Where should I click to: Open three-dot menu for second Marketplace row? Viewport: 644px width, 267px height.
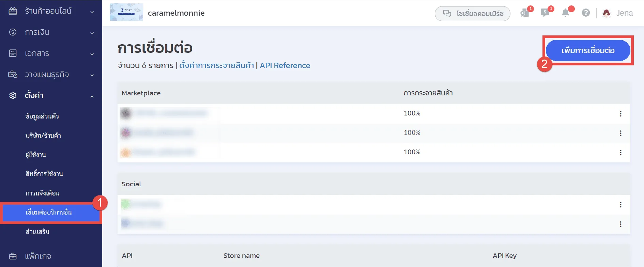[620, 133]
